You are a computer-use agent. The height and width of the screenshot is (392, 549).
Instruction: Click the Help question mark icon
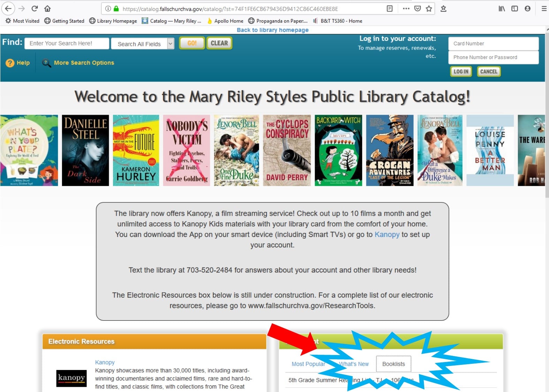click(x=10, y=63)
